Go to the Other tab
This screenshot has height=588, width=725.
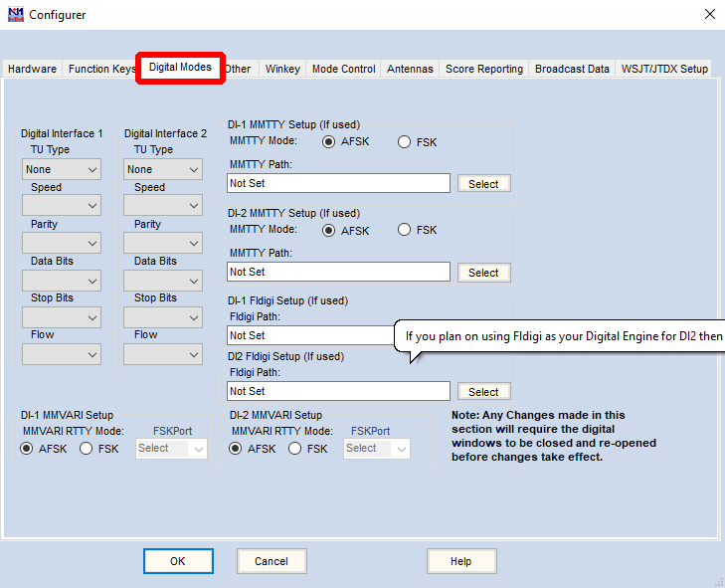238,69
